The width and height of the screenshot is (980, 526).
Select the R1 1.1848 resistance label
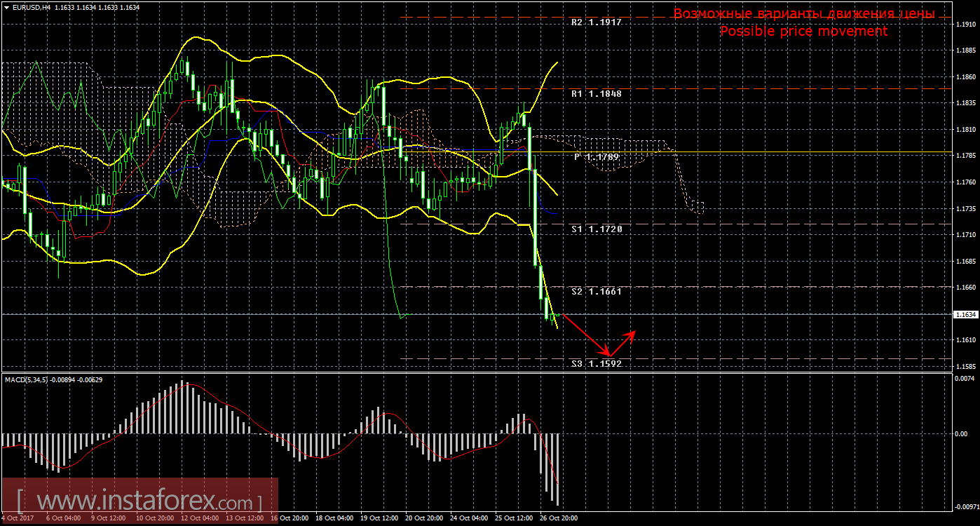coord(596,93)
